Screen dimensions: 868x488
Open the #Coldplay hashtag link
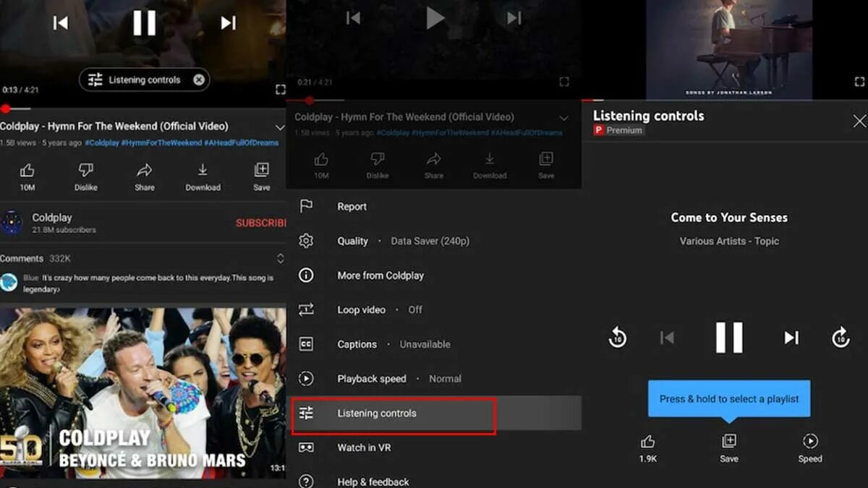[102, 142]
